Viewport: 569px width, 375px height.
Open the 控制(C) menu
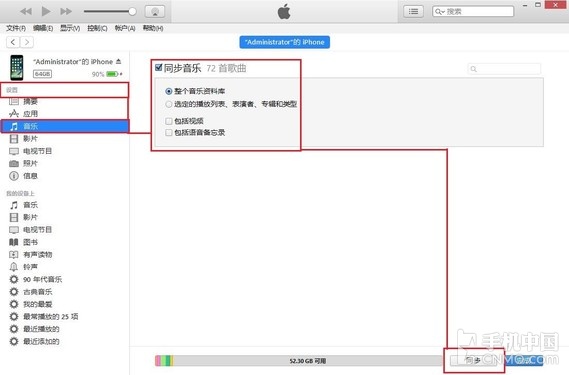click(97, 28)
